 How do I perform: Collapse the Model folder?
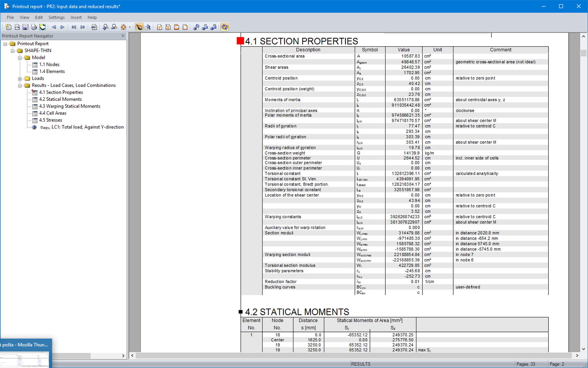[20, 58]
